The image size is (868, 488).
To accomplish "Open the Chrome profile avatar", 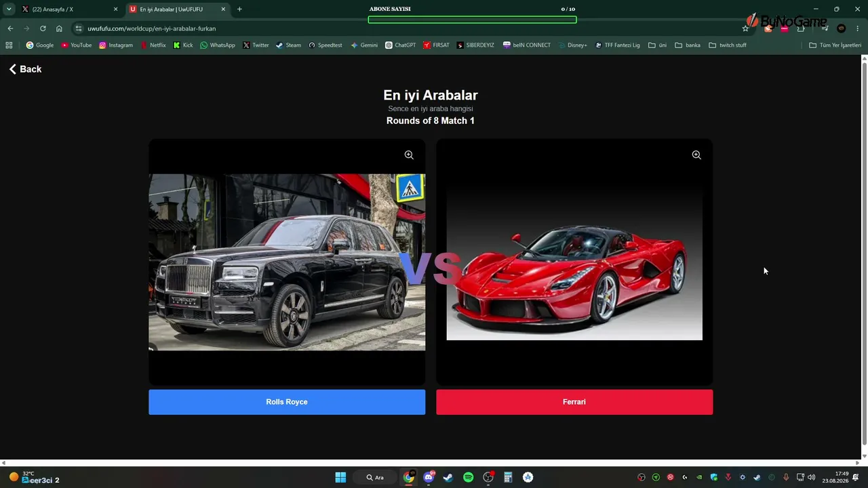I will pos(842,28).
